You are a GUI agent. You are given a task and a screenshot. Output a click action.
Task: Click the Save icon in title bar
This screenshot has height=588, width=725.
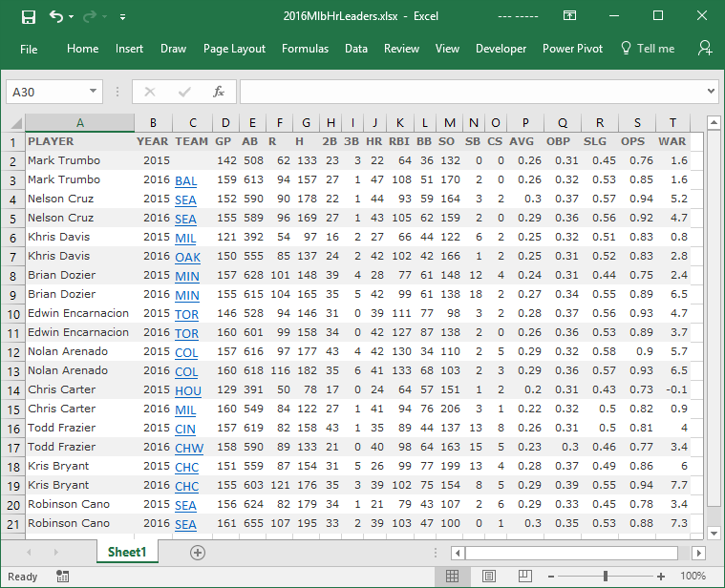(28, 16)
